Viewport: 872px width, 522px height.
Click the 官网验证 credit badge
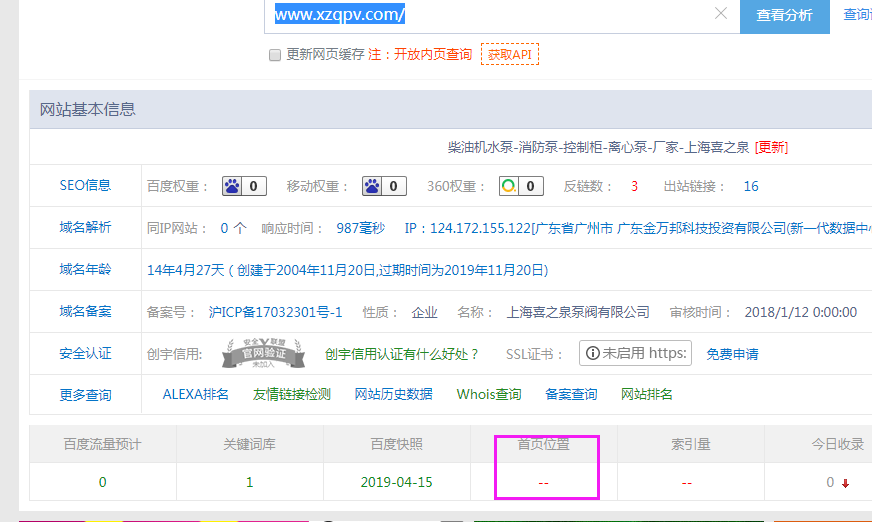(x=264, y=354)
